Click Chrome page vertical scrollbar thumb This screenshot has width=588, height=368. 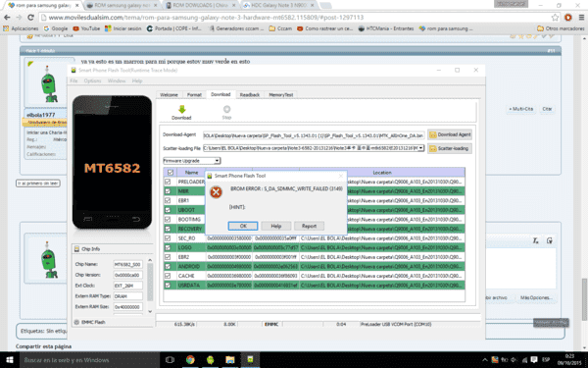pos(584,298)
